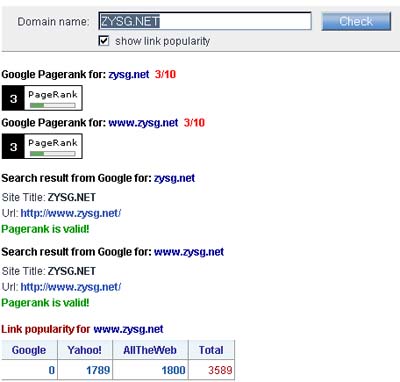Viewport: 400px width, 382px height.
Task: Click the Google link count 0
Action: coord(52,370)
